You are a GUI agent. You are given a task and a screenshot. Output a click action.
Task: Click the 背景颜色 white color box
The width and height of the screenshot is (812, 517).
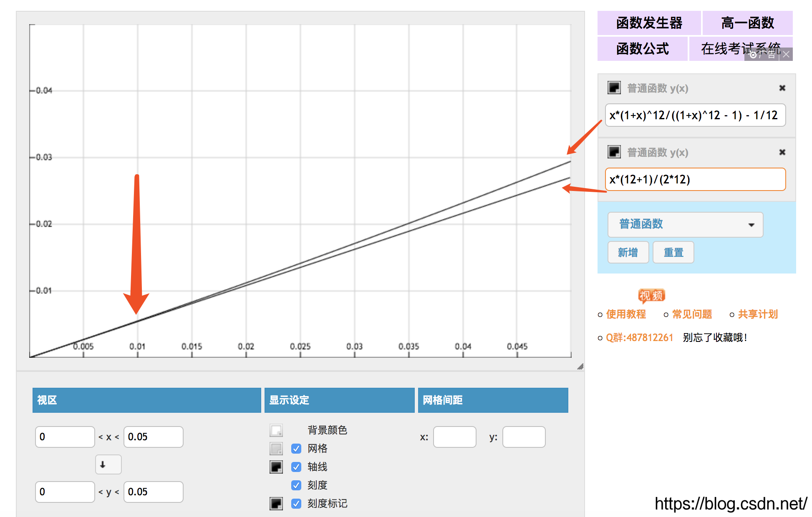tap(276, 430)
